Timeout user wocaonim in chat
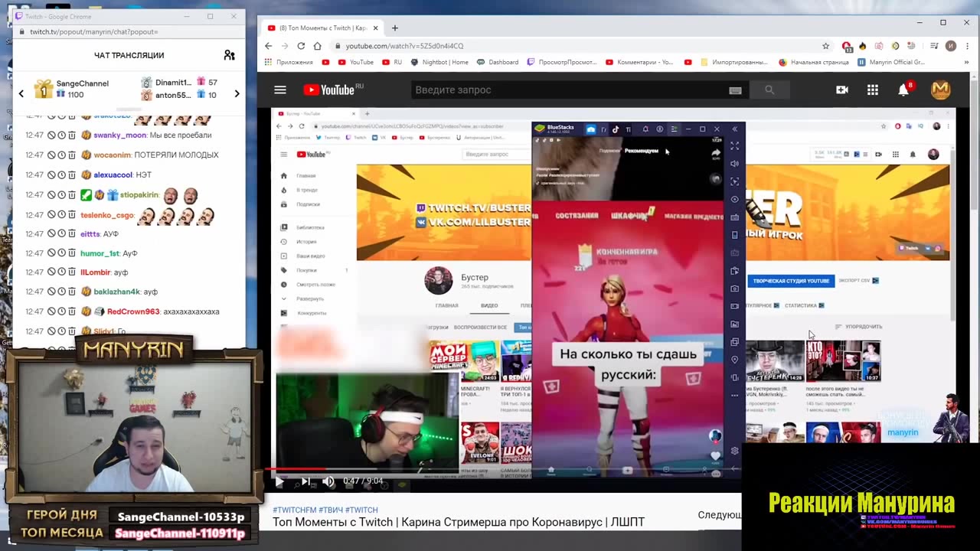This screenshot has height=551, width=980. (x=61, y=155)
